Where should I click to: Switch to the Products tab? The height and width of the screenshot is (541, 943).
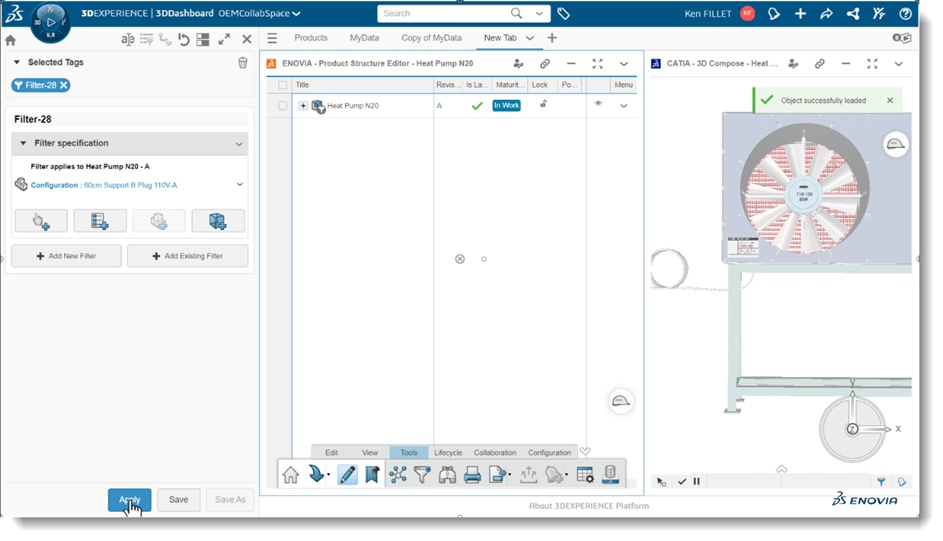coord(310,38)
